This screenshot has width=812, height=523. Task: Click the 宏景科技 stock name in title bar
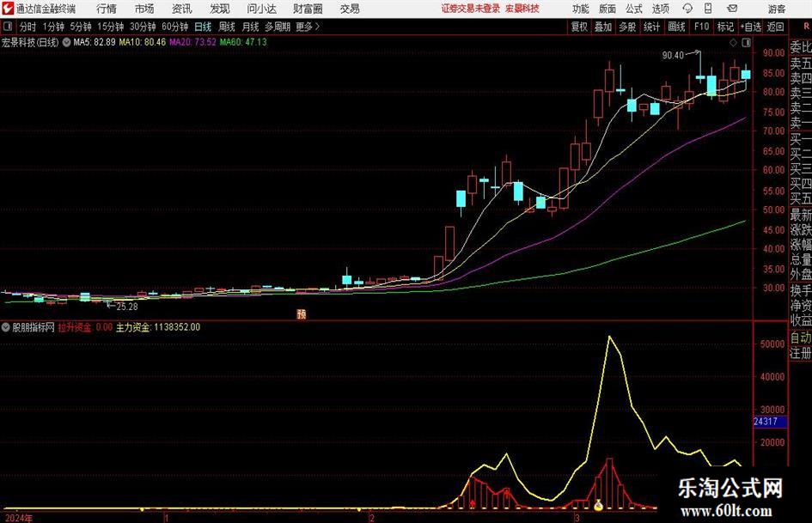click(522, 9)
